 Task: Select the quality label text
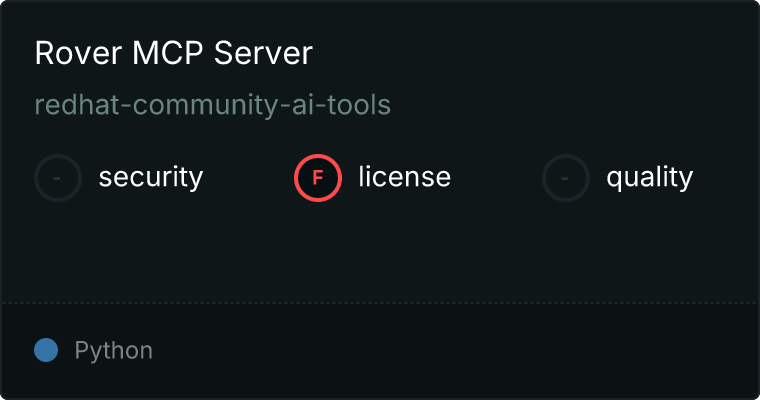[649, 178]
